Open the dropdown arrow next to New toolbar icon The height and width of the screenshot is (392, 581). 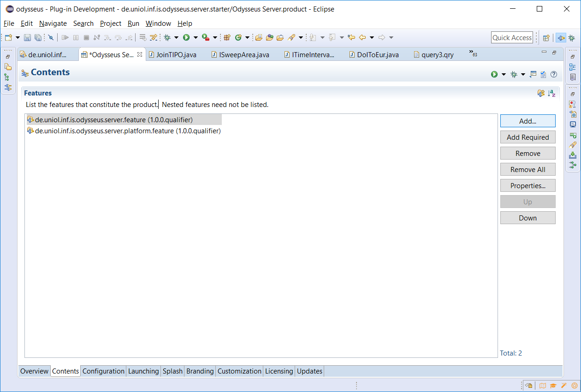tap(18, 37)
